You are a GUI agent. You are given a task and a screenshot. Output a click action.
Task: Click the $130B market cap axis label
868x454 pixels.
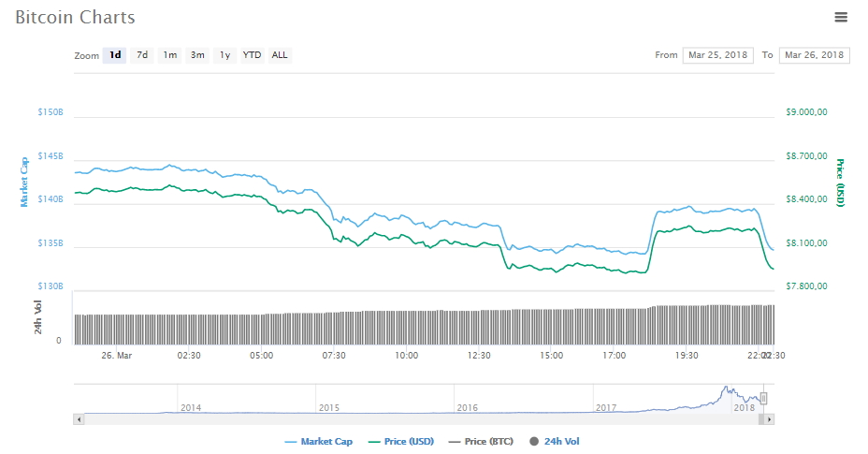pyautogui.click(x=51, y=286)
